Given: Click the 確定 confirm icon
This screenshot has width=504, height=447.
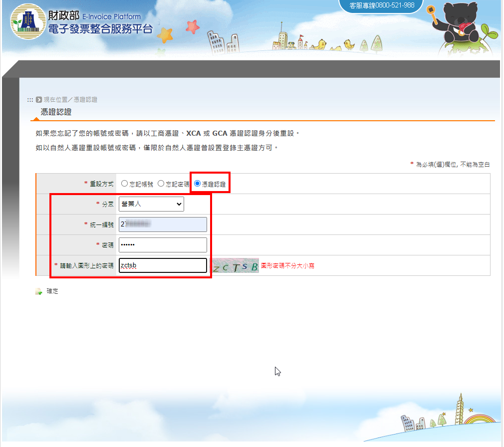Looking at the screenshot, I should [x=39, y=291].
